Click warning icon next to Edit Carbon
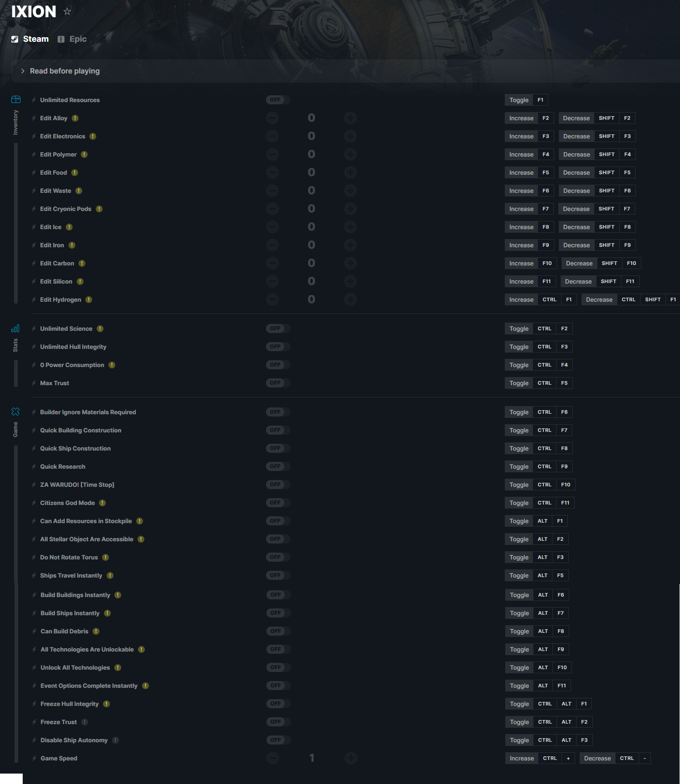The image size is (680, 784). pyautogui.click(x=82, y=263)
